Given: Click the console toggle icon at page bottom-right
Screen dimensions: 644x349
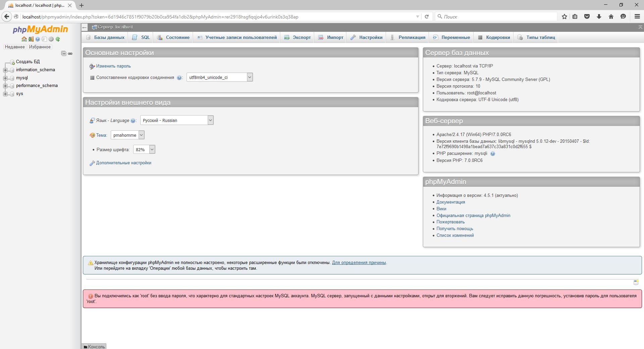Looking at the screenshot, I should pos(636,282).
